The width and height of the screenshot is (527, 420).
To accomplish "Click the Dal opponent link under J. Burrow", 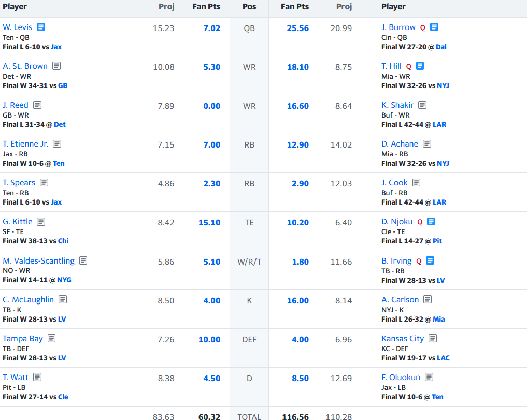I will (441, 47).
